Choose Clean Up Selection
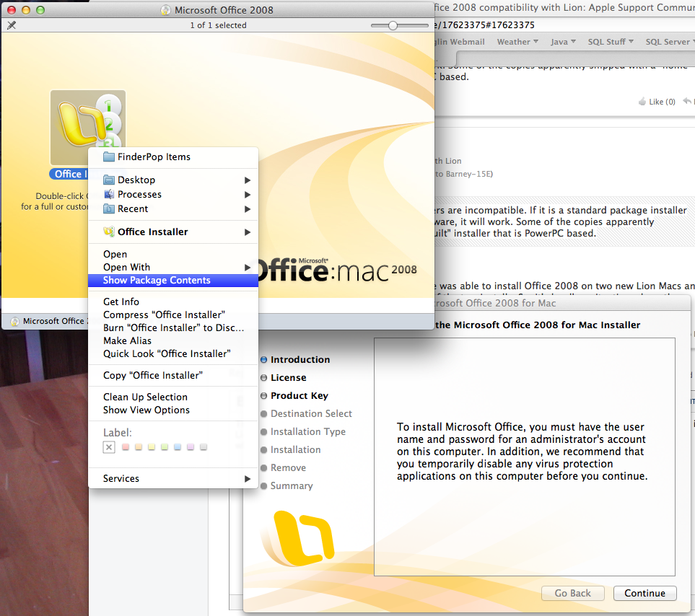The height and width of the screenshot is (616, 695). pyautogui.click(x=173, y=397)
